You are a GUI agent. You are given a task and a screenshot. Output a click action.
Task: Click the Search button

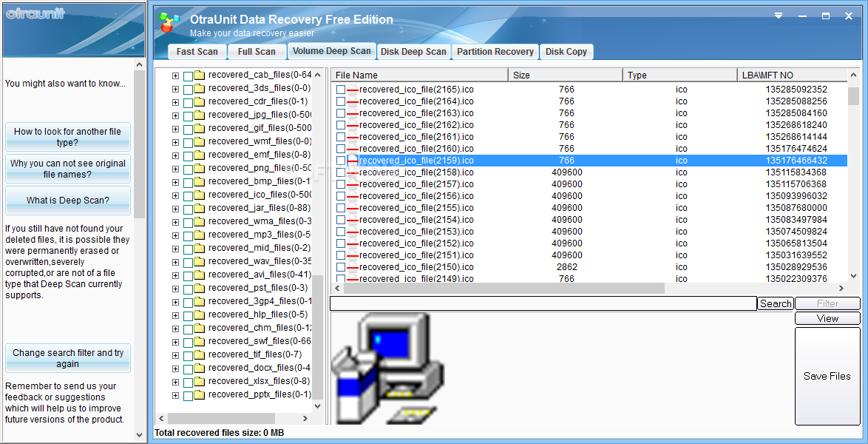pyautogui.click(x=776, y=303)
